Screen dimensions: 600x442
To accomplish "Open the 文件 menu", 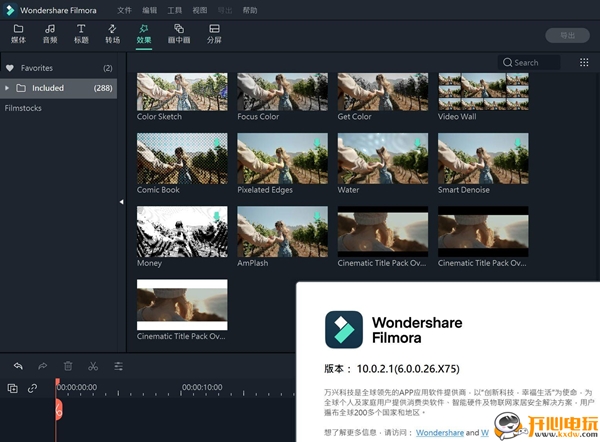I will coord(124,10).
